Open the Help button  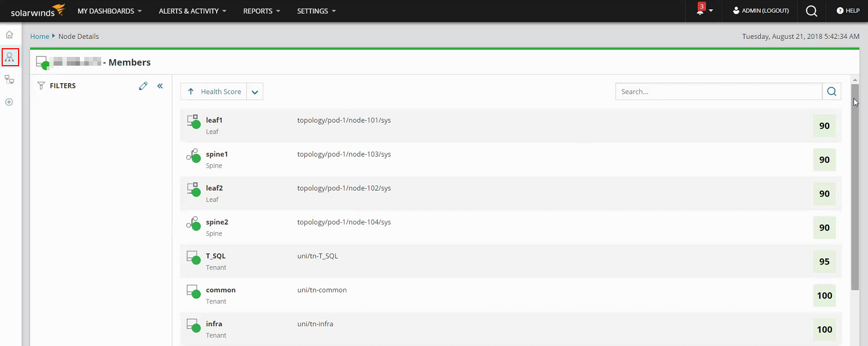point(848,10)
